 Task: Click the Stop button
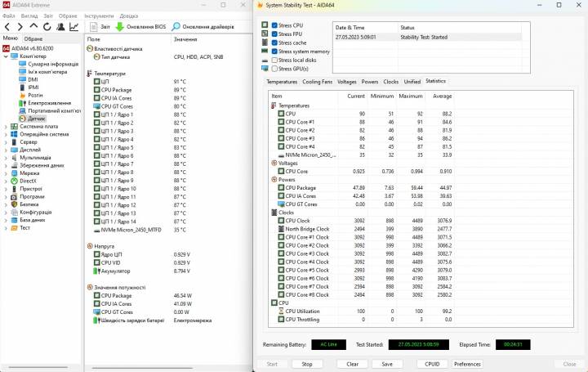tap(307, 364)
